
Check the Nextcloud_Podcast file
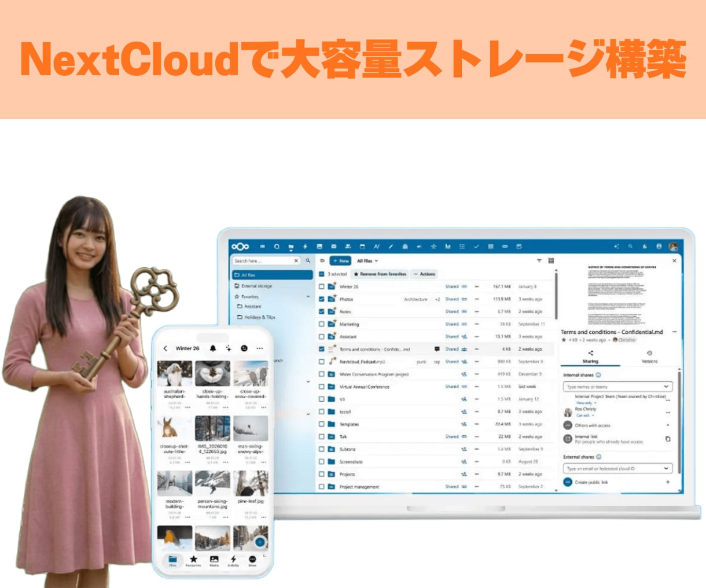(322, 362)
